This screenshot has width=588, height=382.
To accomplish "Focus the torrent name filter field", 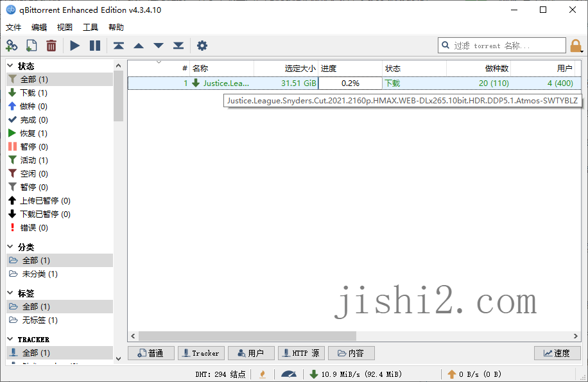I will tap(502, 46).
